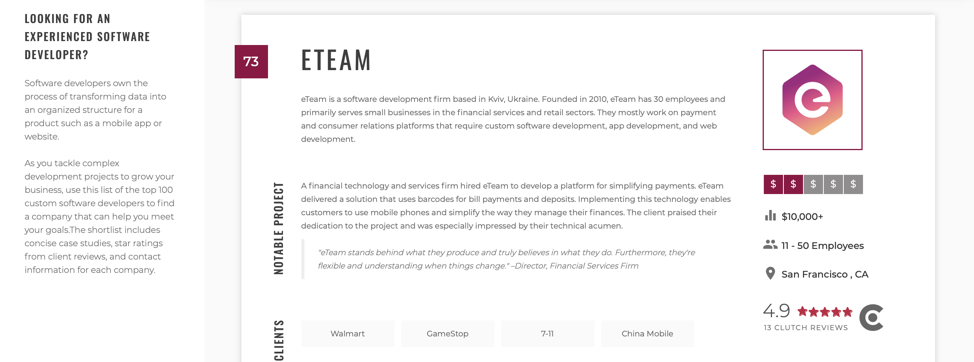This screenshot has width=974, height=362.
Task: Click the third gray dollar sign box
Action: pyautogui.click(x=813, y=184)
